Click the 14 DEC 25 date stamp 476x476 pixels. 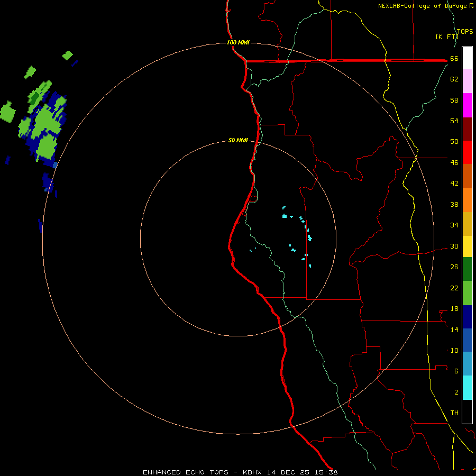click(288, 472)
